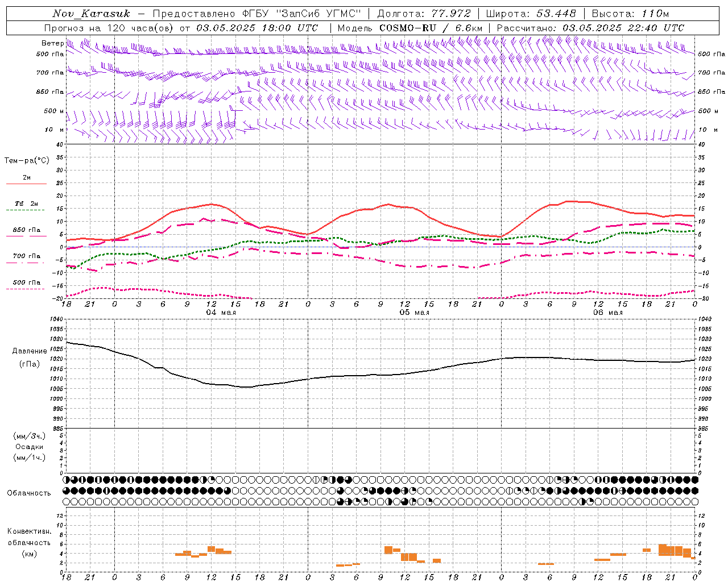Click the '(мм/1ч.)' precipitation unit label
Image resolution: width=728 pixels, height=582 pixels.
pos(30,458)
